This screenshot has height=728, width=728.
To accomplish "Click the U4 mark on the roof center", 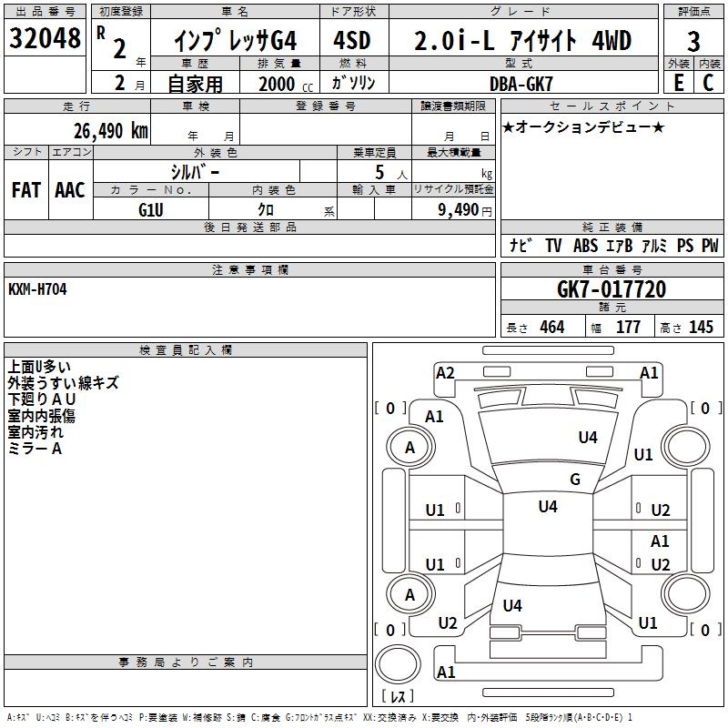I will click(x=547, y=507).
